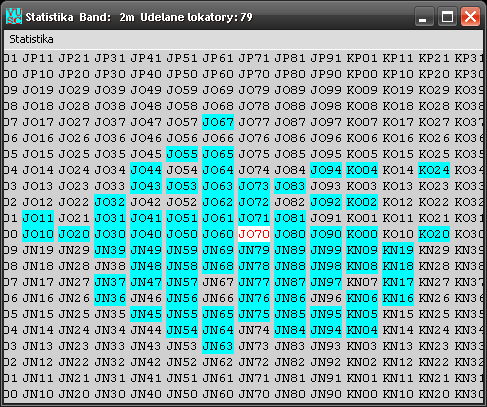Click the JO11 cyan locator cell

pyautogui.click(x=38, y=218)
